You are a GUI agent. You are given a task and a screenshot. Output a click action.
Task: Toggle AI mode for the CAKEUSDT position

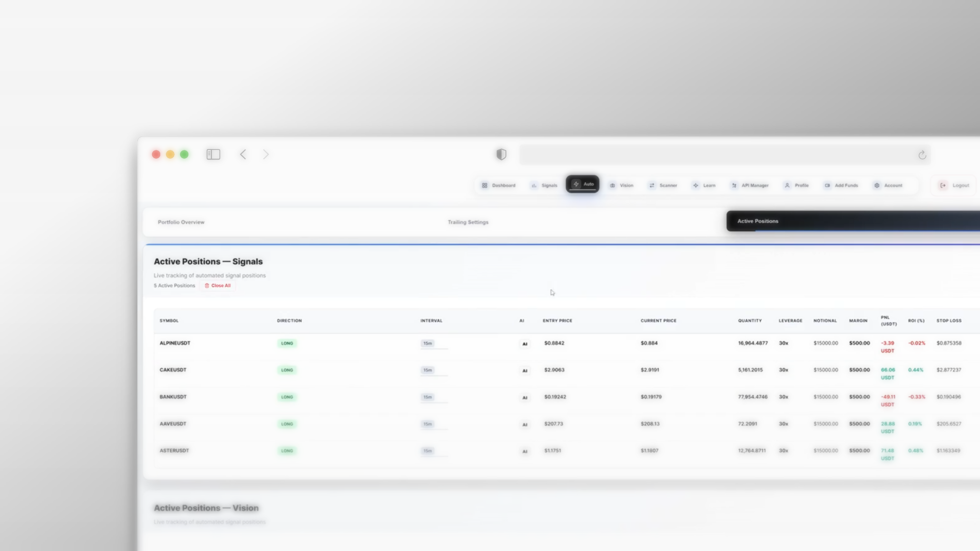[525, 370]
